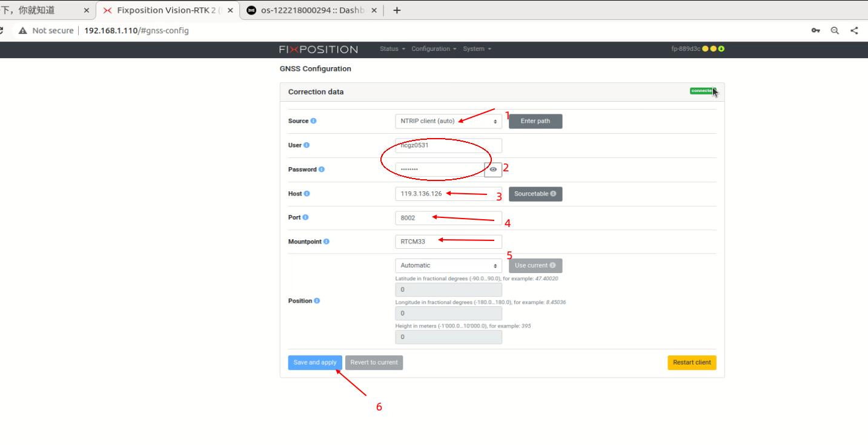Close the os-122218000294 Dashboard tab
The width and height of the screenshot is (868, 445).
tap(374, 11)
